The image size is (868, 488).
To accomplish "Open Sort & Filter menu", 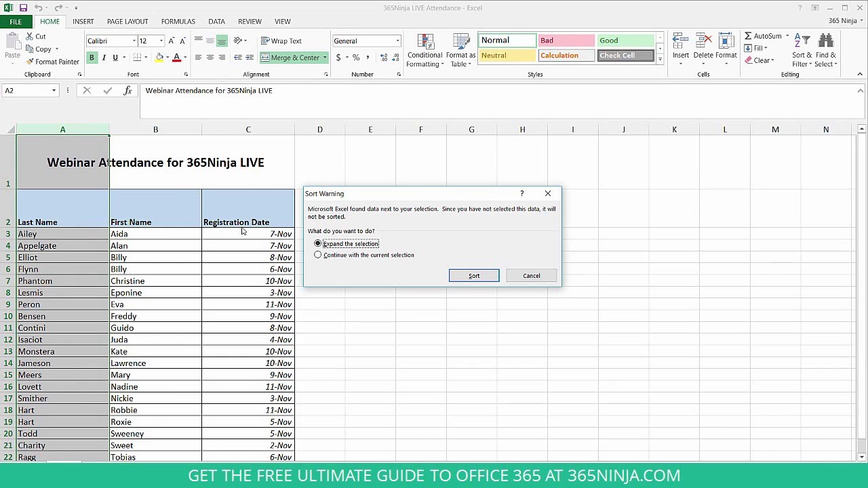I will [801, 51].
